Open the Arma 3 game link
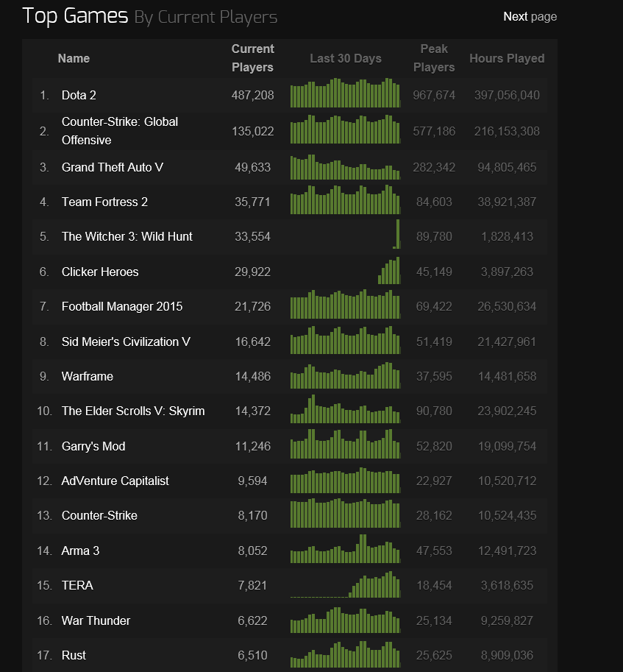The image size is (623, 672). [80, 551]
